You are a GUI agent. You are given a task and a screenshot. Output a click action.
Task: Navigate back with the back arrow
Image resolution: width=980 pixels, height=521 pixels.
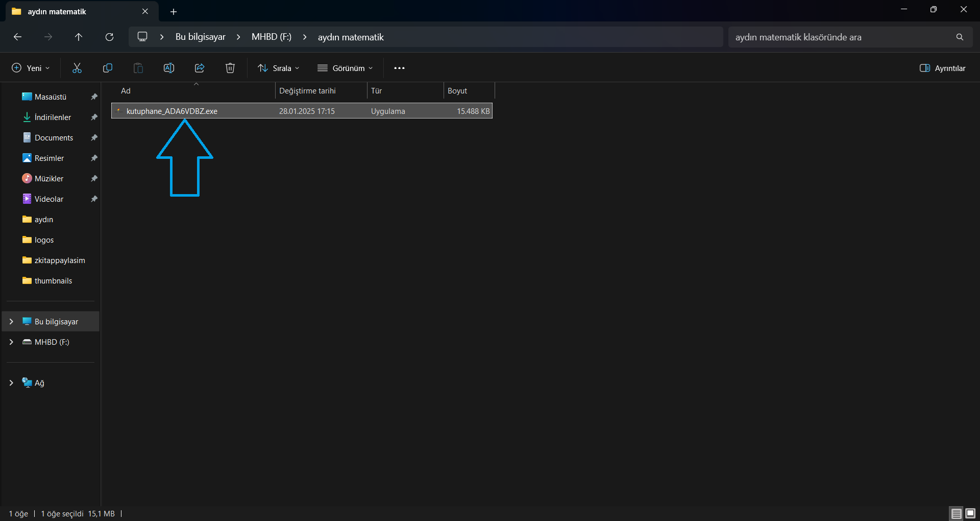tap(17, 37)
